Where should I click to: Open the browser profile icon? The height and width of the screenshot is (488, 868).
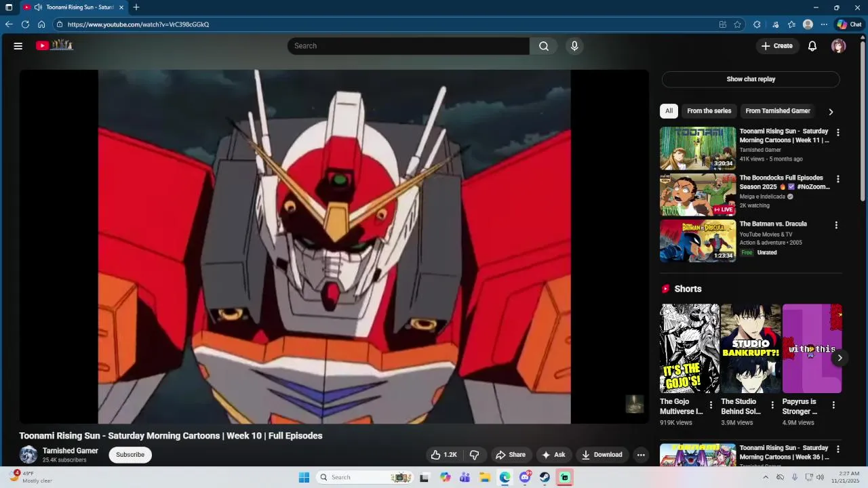(x=808, y=24)
